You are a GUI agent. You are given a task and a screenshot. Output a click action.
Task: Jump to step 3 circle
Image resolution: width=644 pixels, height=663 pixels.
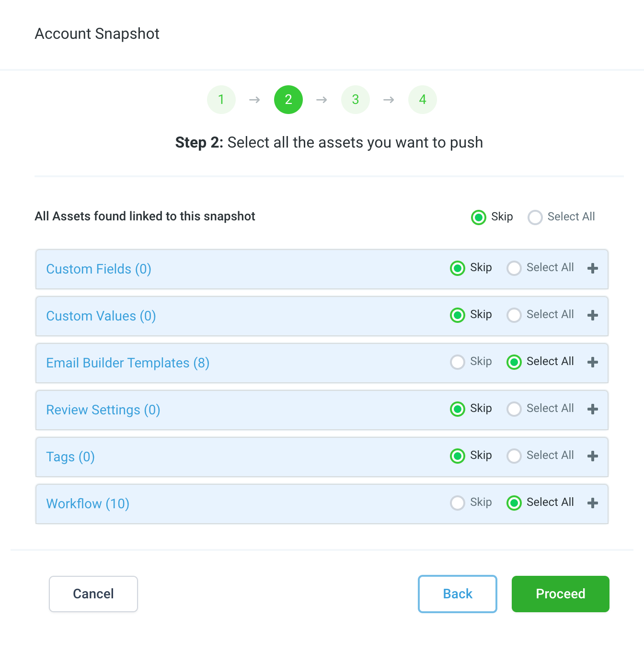coord(356,100)
